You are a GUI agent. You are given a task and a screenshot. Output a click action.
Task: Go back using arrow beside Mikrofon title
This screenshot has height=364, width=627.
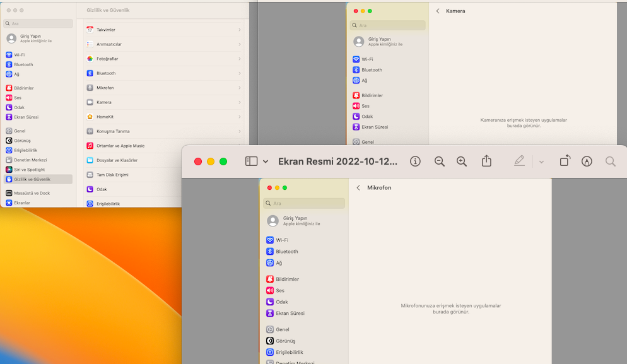358,188
